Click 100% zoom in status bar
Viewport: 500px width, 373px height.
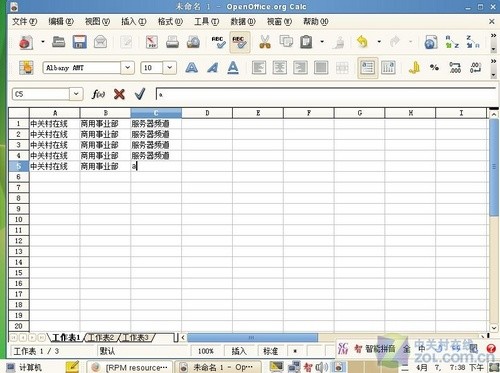[x=206, y=351]
